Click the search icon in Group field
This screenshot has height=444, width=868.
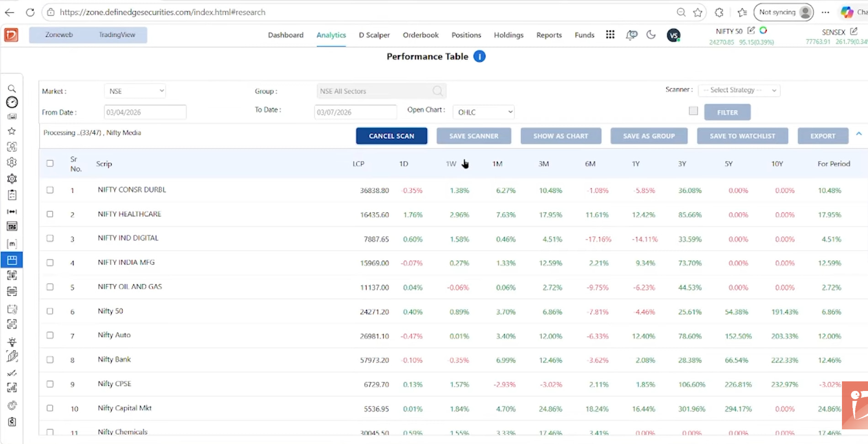click(437, 91)
